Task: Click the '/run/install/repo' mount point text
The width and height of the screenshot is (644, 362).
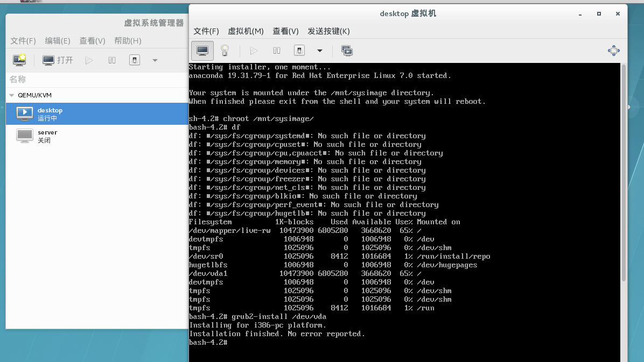Action: [x=453, y=256]
